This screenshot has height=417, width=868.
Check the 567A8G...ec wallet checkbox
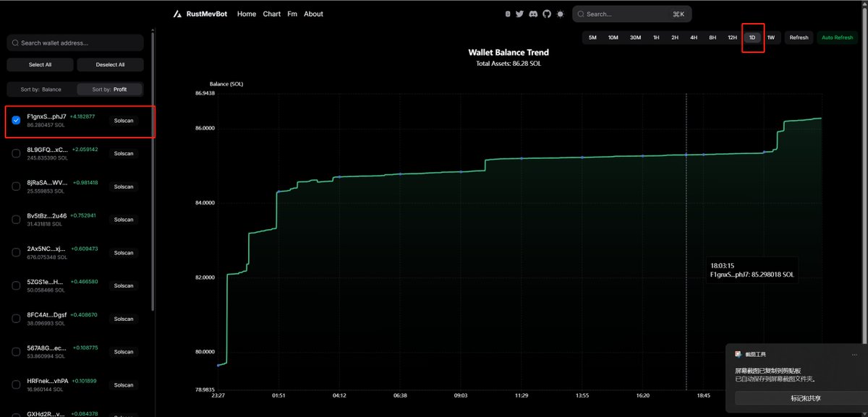pyautogui.click(x=16, y=352)
